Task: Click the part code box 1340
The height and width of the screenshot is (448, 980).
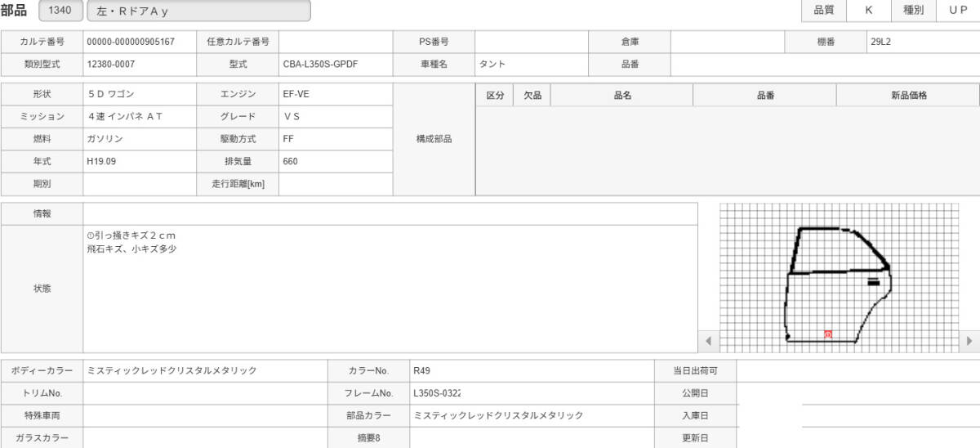Action: coord(60,11)
